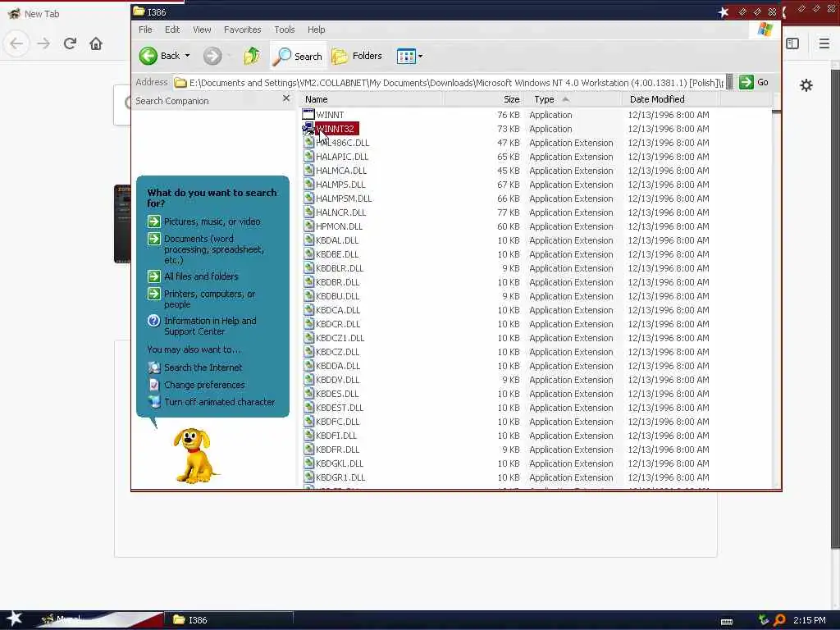
Task: Select the HALMPS.DLL file icon
Action: click(308, 184)
